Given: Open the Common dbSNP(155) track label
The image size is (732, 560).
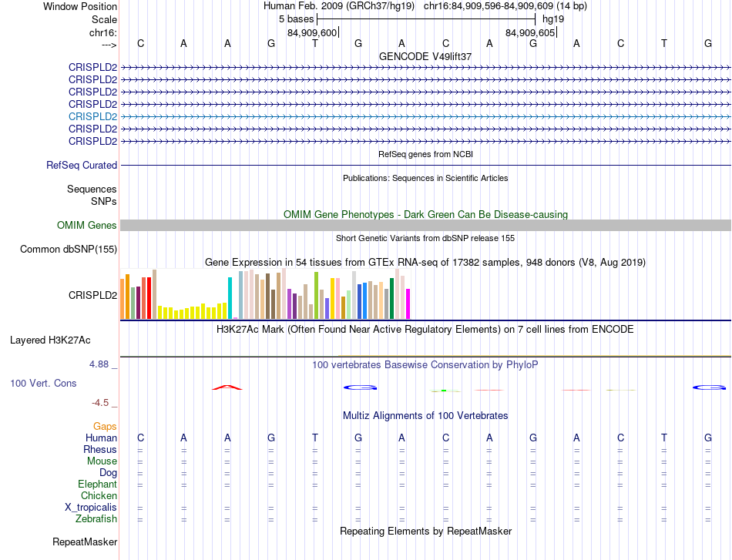Looking at the screenshot, I should point(69,250).
